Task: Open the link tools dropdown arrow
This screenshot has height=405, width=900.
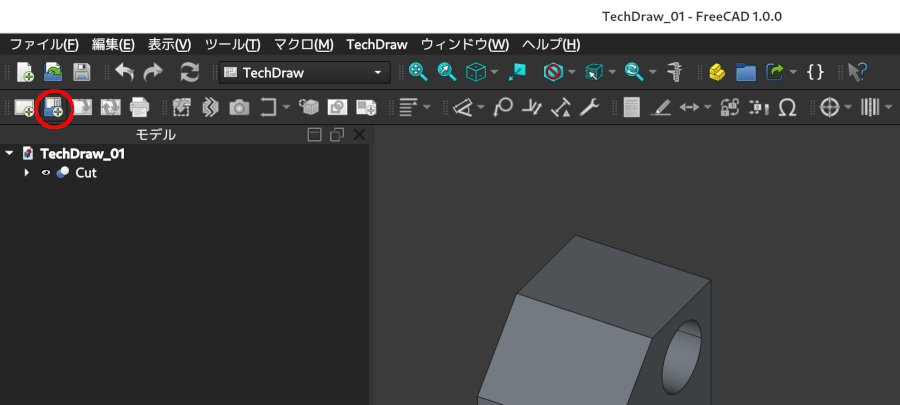Action: (x=793, y=72)
